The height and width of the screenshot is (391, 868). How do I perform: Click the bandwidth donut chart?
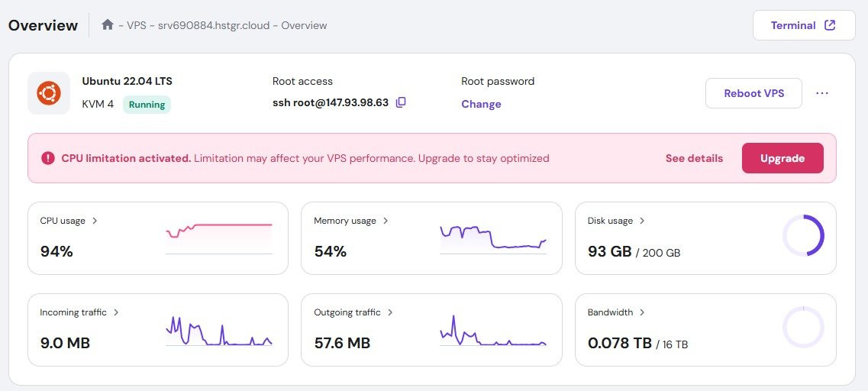(803, 327)
